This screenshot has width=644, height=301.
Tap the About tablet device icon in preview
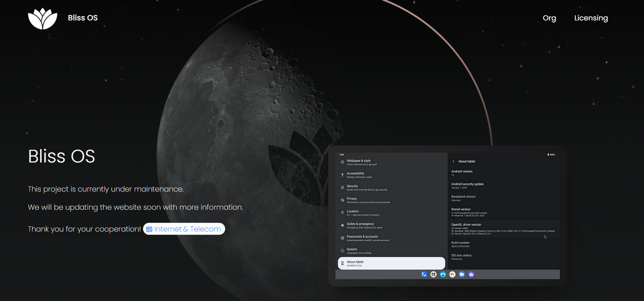[342, 263]
